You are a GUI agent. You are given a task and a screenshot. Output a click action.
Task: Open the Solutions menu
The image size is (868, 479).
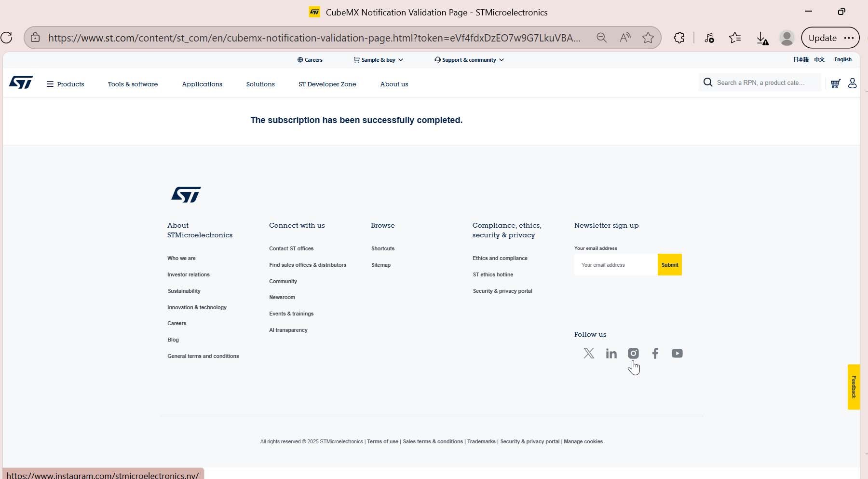tap(260, 84)
